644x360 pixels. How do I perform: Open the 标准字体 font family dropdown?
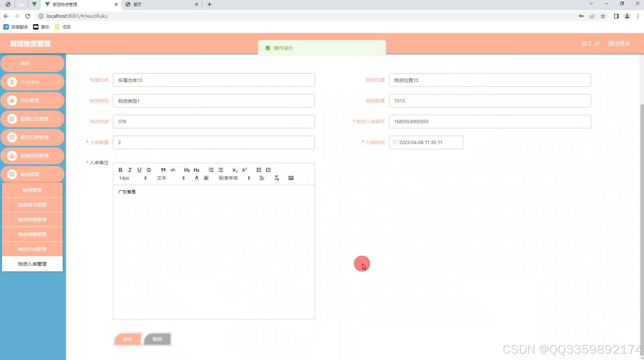coord(234,178)
